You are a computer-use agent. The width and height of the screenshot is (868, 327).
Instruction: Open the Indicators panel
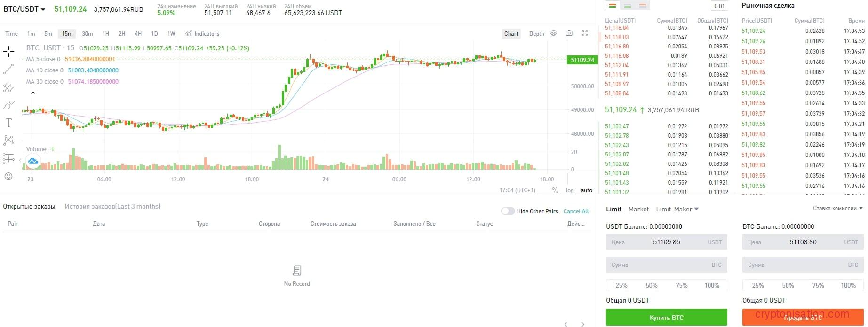pos(203,34)
